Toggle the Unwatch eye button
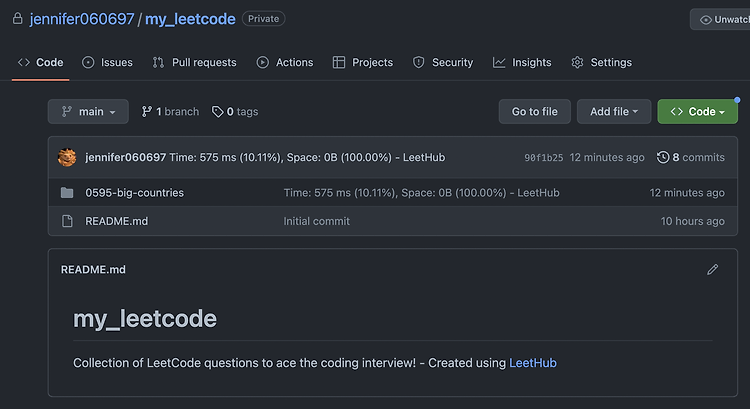Image resolution: width=750 pixels, height=409 pixels. coord(720,20)
